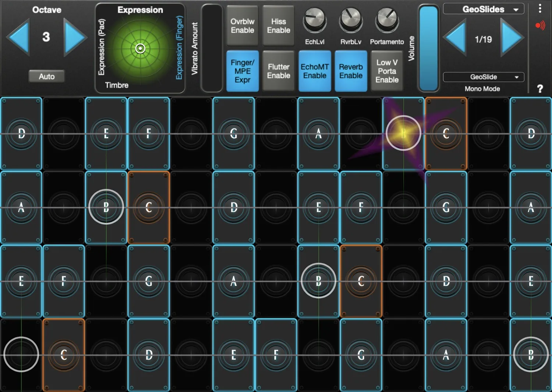Screen dimensions: 552x392
Task: Disable Reverb Enable
Action: (x=351, y=71)
